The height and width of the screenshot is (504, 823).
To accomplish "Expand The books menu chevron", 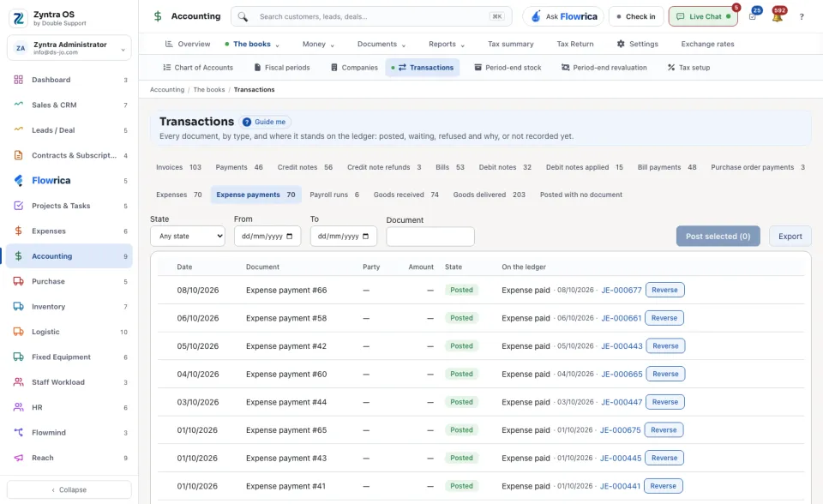I will tap(277, 45).
